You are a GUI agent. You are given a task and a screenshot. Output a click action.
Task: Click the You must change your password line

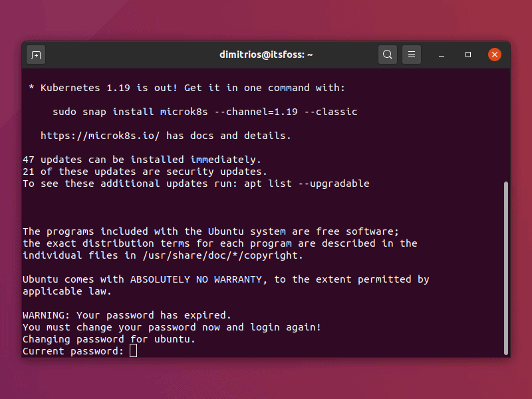pyautogui.click(x=172, y=327)
